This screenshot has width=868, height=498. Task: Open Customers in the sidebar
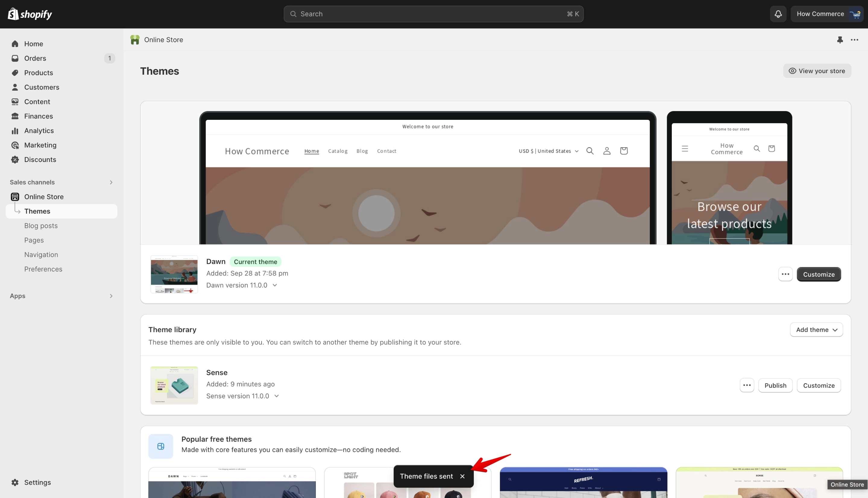[61, 87]
